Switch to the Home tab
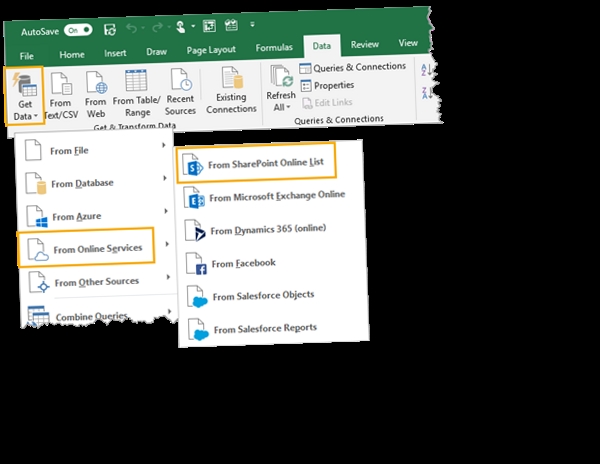The height and width of the screenshot is (464, 600). click(x=72, y=54)
